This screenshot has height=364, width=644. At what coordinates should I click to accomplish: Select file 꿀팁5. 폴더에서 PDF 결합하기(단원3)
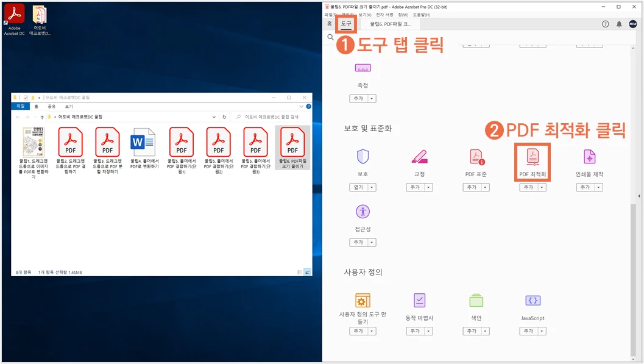pyautogui.click(x=255, y=151)
